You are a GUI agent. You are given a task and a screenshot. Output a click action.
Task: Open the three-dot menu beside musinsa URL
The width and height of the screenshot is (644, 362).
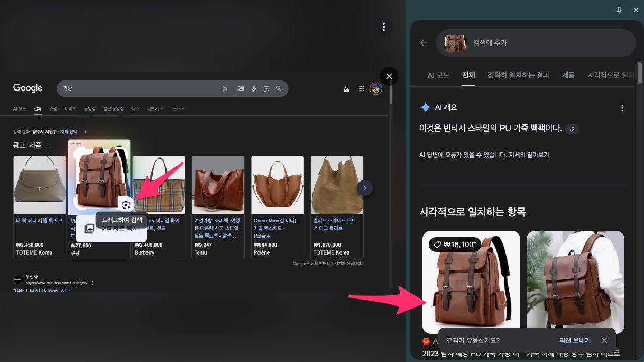point(92,283)
